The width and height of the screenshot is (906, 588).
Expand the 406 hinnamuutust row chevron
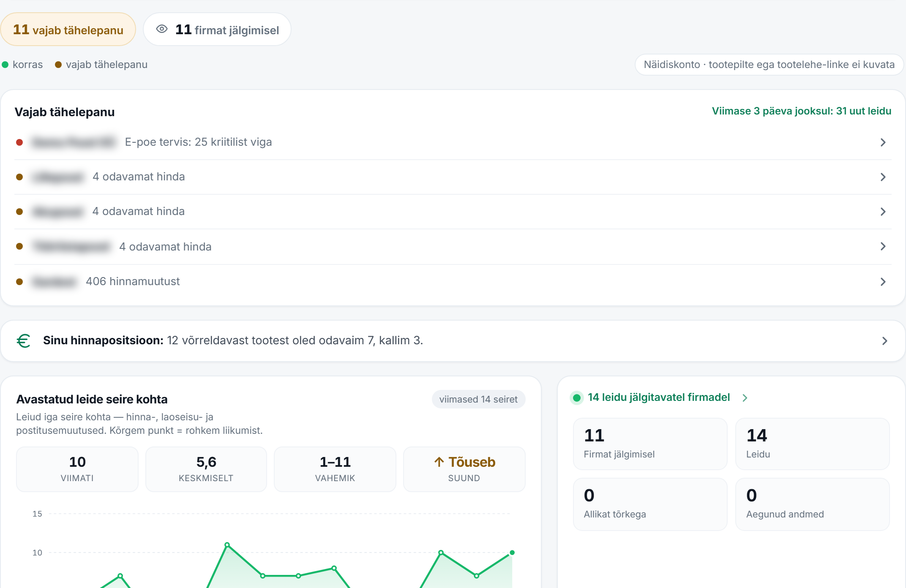[883, 282]
